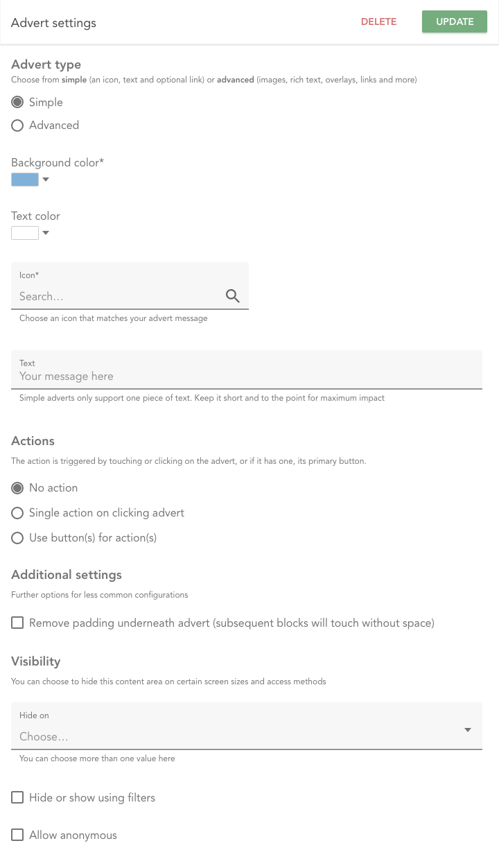Enable Remove padding underneath advert checkbox
The width and height of the screenshot is (499, 868).
coord(18,623)
